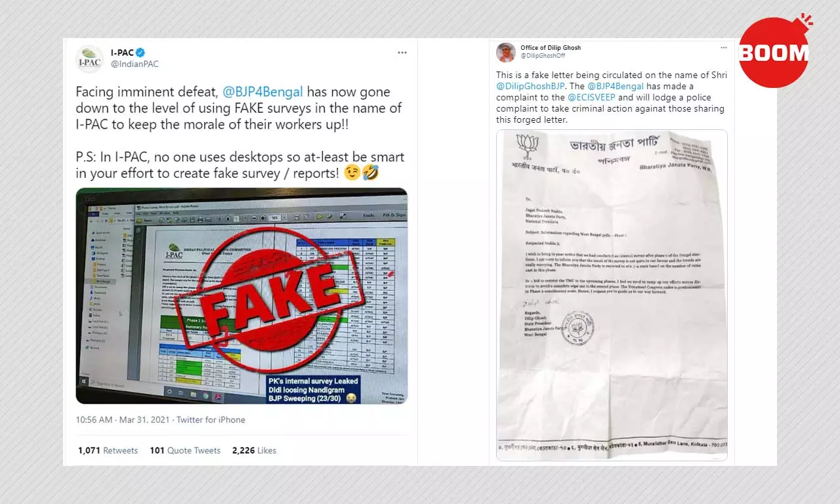Click the @DilipGhoshOff handle
Image resolution: width=840 pixels, height=504 pixels.
(x=541, y=56)
